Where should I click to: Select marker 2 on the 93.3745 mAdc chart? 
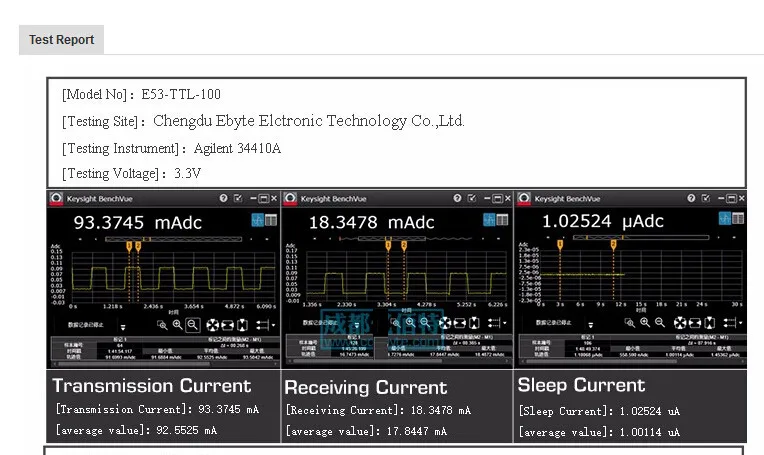coord(138,246)
